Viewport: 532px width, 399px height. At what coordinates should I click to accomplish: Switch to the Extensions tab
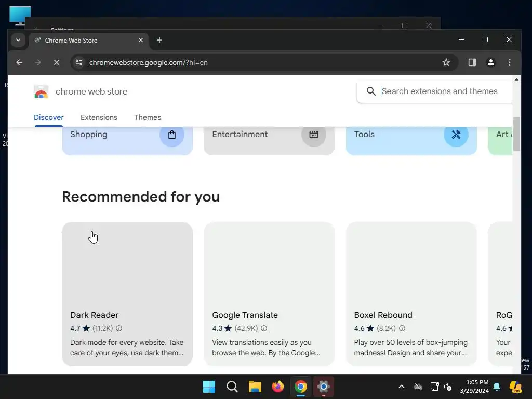pyautogui.click(x=99, y=117)
